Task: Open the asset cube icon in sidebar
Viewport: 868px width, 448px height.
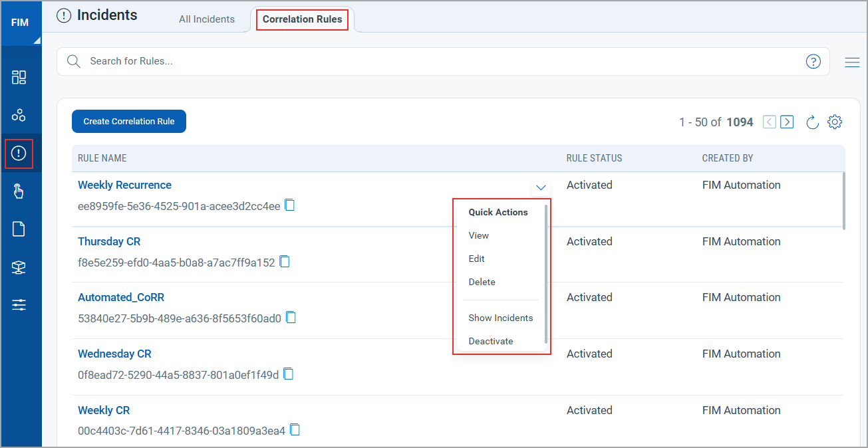Action: tap(19, 267)
